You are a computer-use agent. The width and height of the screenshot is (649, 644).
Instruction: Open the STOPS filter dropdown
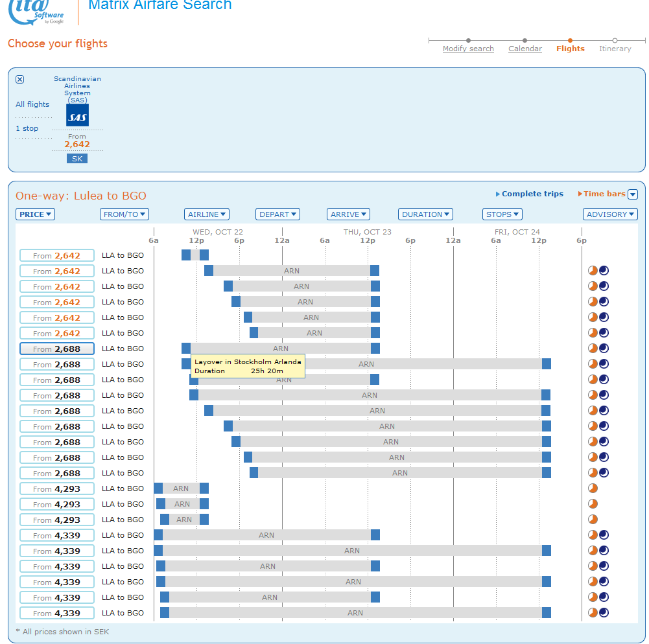point(502,214)
